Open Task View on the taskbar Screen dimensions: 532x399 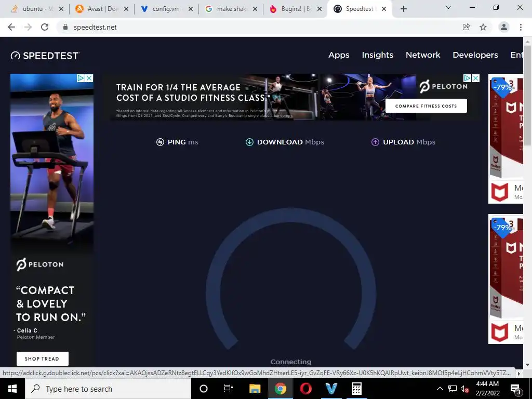229,389
